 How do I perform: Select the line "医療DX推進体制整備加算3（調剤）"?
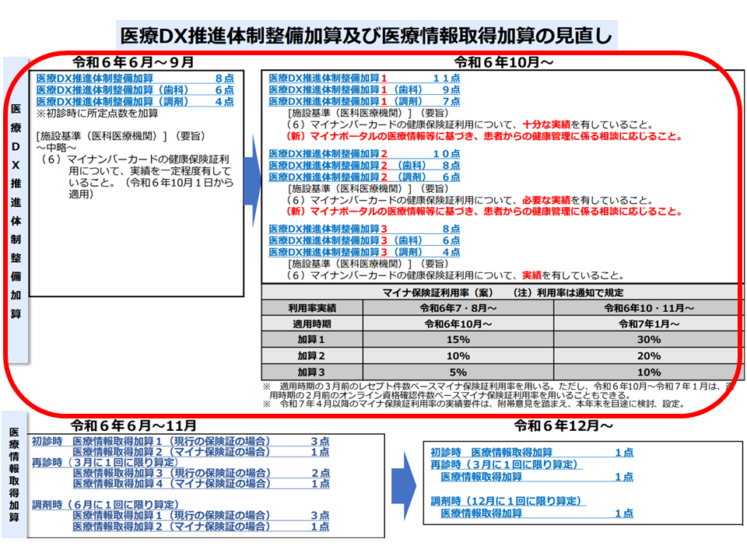pos(364,252)
